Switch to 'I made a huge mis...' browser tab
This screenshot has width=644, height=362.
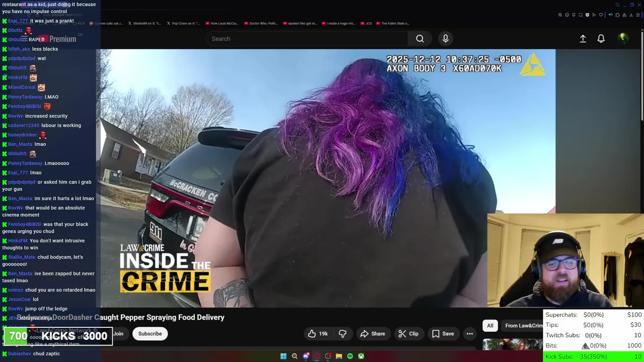tap(339, 23)
